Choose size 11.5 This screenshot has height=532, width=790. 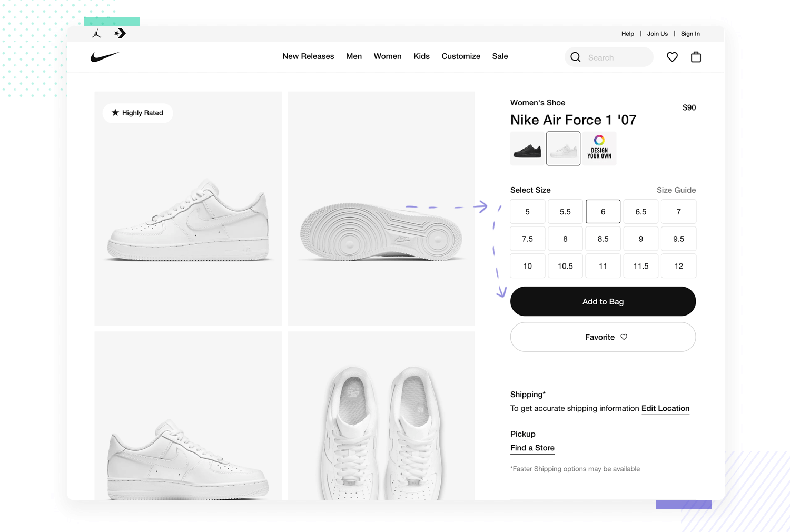click(641, 266)
